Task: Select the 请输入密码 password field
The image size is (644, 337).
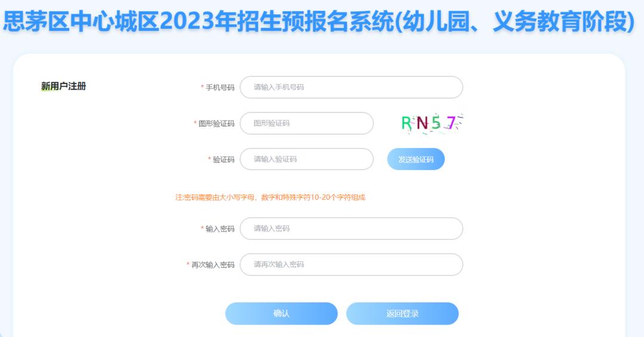Action: (351, 228)
